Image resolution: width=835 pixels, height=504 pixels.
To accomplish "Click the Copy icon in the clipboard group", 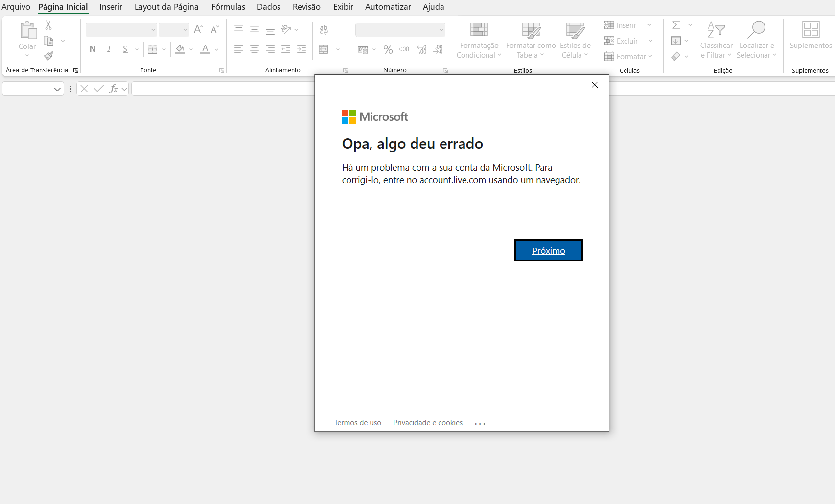I will [x=48, y=41].
